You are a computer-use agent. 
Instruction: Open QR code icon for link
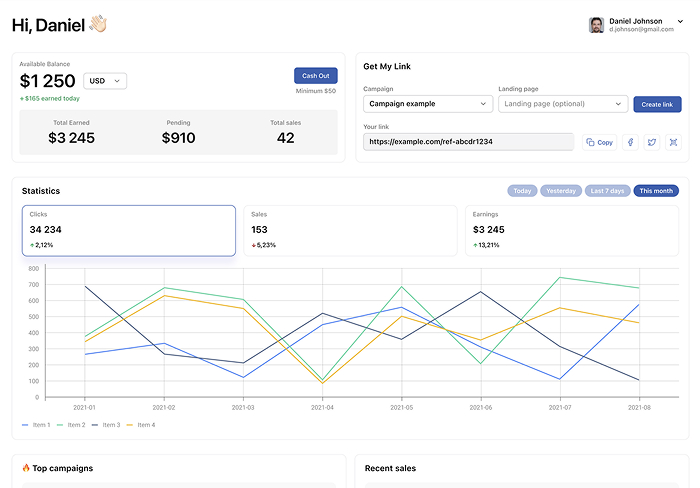(673, 142)
